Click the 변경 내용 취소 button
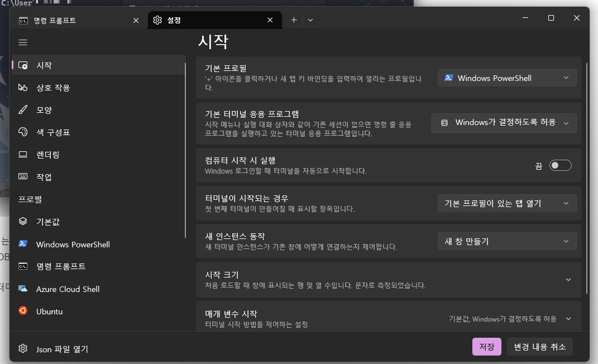The image size is (598, 364). (x=539, y=347)
